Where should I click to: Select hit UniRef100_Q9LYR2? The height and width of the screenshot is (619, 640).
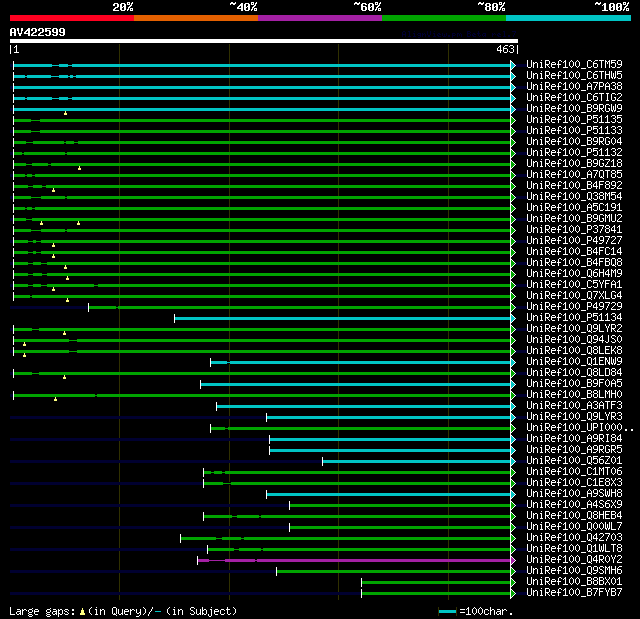click(574, 329)
